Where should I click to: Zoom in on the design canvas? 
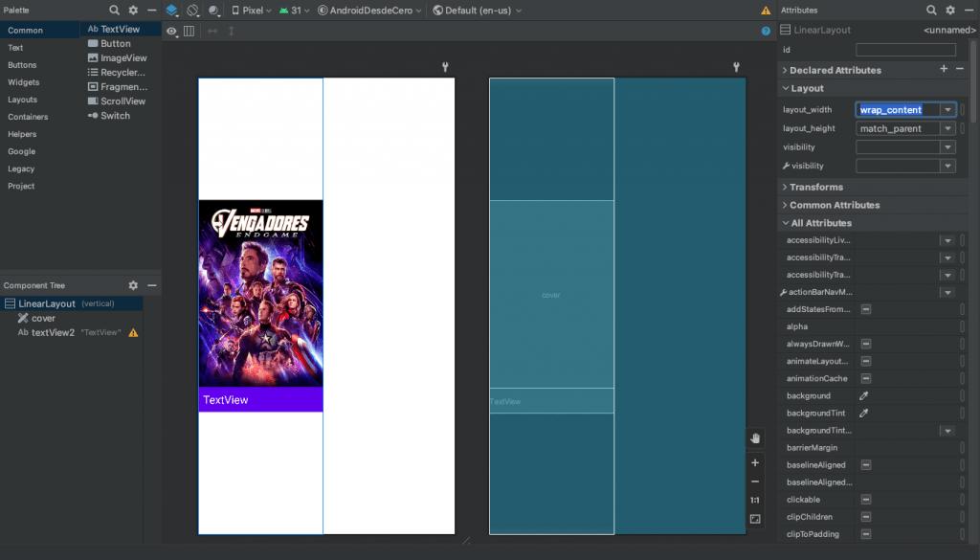point(755,462)
